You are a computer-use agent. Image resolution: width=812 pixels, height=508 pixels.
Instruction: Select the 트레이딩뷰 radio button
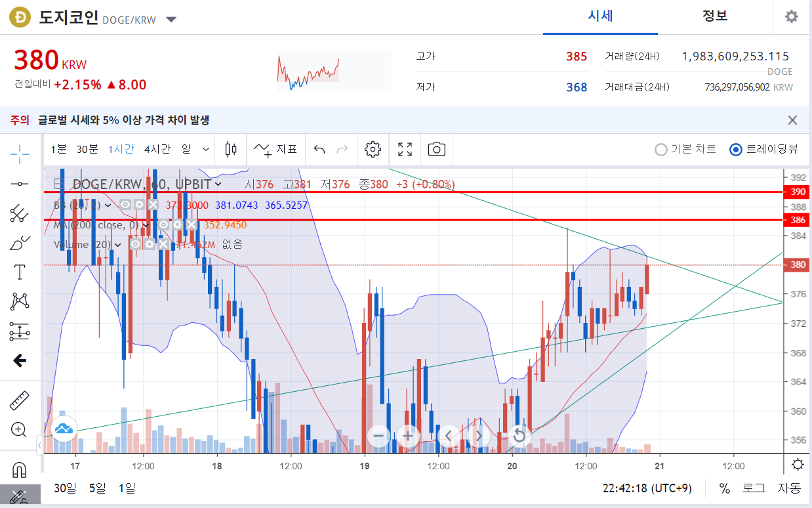click(x=736, y=150)
